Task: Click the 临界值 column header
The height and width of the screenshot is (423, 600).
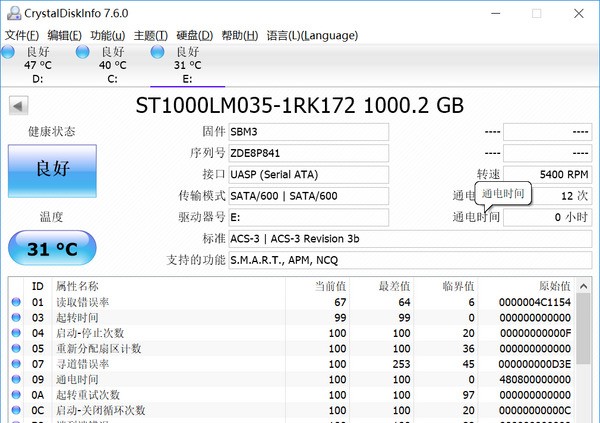Action: [458, 286]
